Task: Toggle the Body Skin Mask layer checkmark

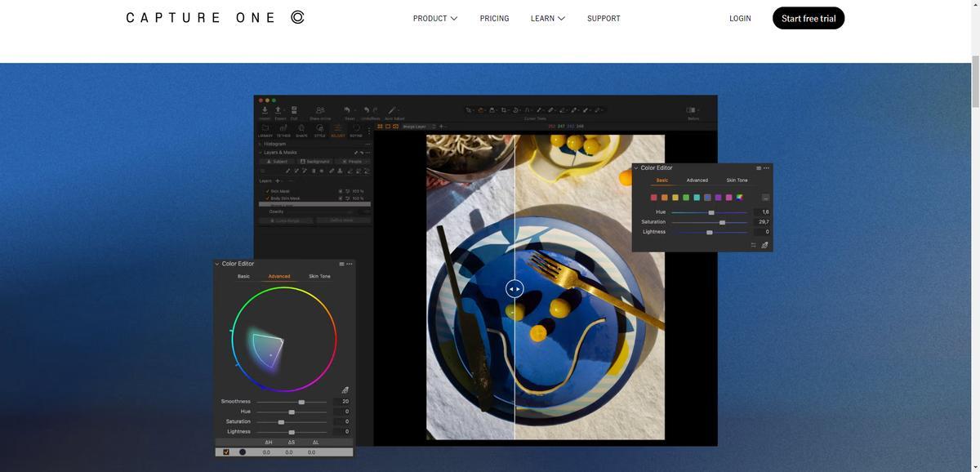Action: (267, 198)
